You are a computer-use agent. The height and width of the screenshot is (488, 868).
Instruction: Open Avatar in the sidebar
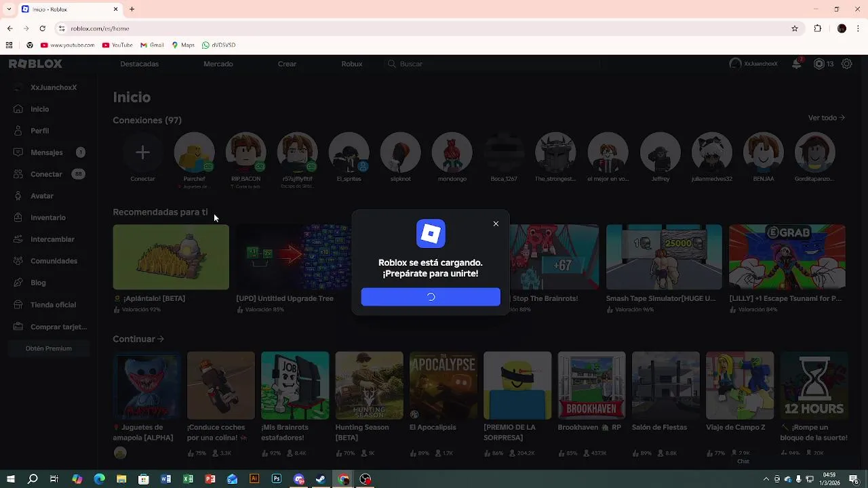click(x=41, y=196)
